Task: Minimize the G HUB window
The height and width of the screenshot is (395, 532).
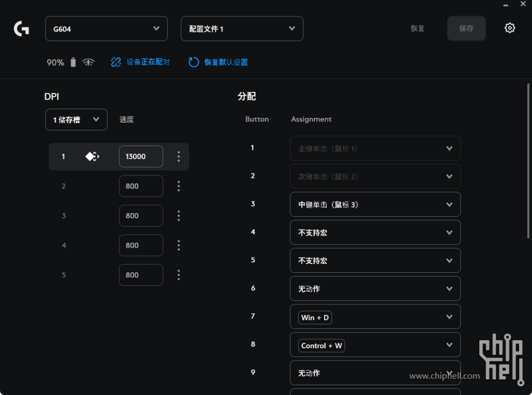Action: coord(505,5)
